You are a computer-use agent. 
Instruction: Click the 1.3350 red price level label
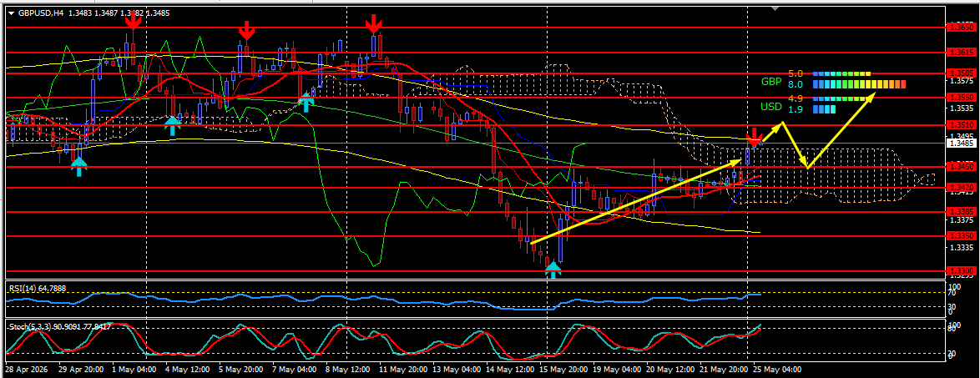coord(962,236)
